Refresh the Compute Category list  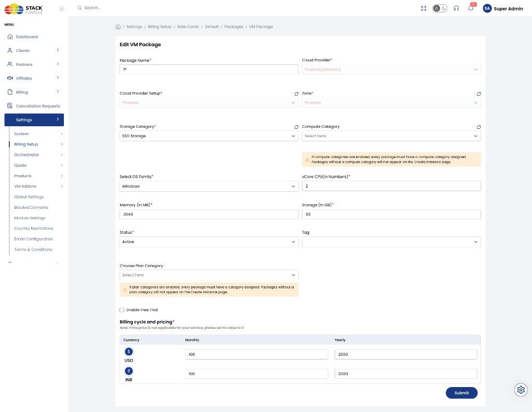(478, 127)
